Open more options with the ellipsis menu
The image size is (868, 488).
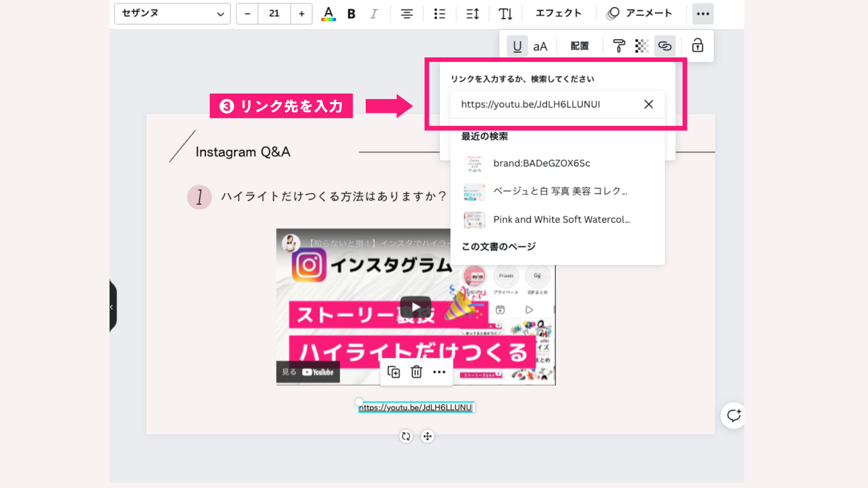(703, 14)
